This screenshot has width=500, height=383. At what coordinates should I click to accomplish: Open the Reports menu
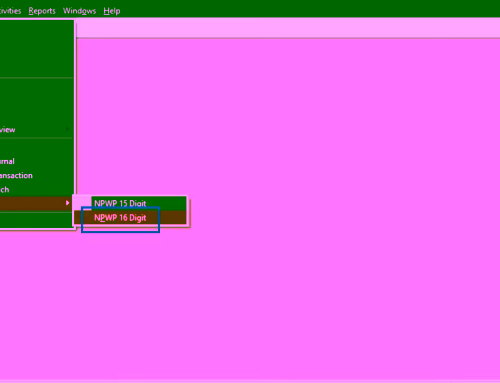[x=42, y=11]
